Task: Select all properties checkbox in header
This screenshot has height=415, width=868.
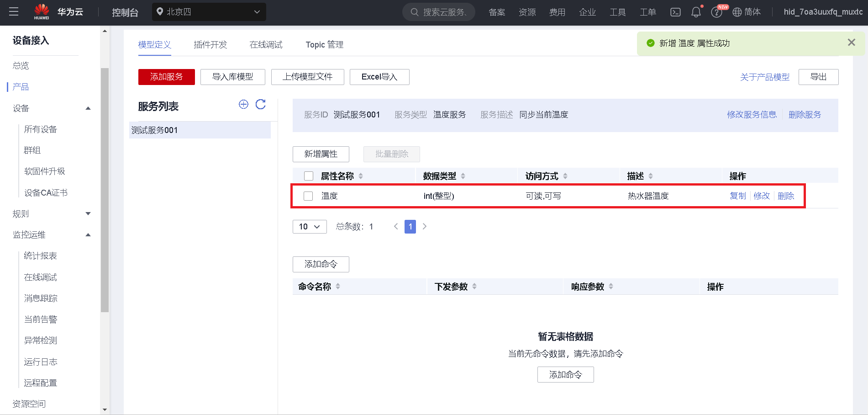Action: point(309,176)
